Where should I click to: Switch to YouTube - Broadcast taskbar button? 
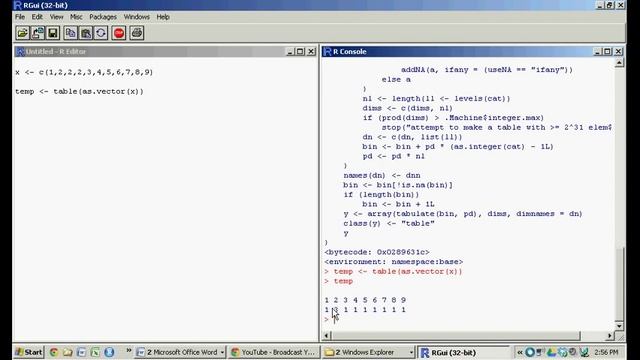(273, 352)
